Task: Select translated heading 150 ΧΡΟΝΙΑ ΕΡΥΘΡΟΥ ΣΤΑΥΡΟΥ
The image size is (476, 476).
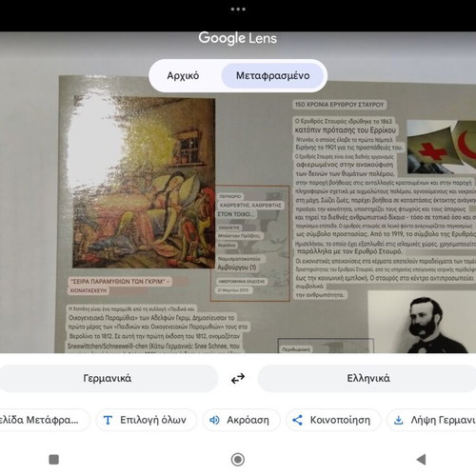Action: 339,105
